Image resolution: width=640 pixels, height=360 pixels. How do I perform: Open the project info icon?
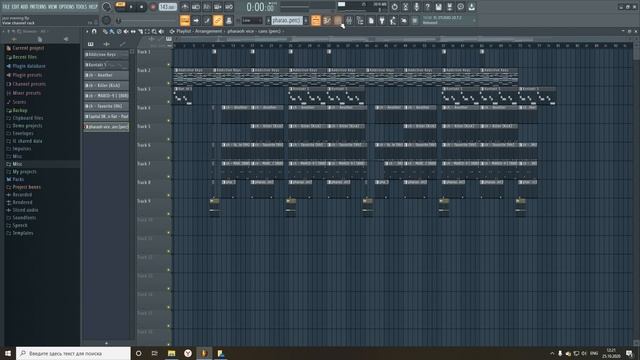pyautogui.click(x=460, y=7)
